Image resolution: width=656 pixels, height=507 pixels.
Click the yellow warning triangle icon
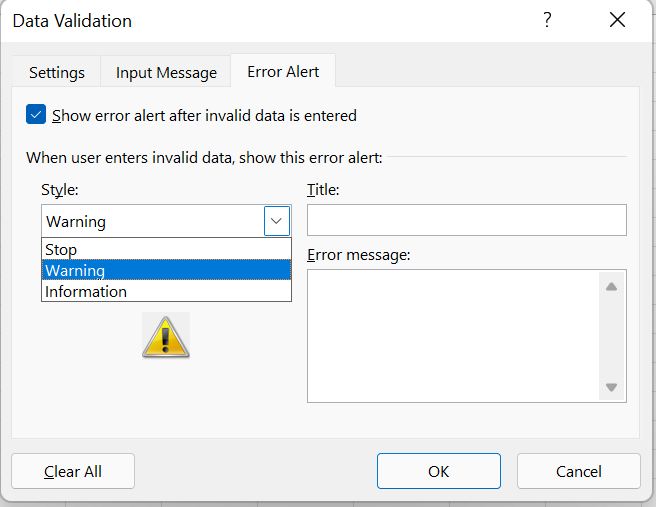[x=166, y=337]
